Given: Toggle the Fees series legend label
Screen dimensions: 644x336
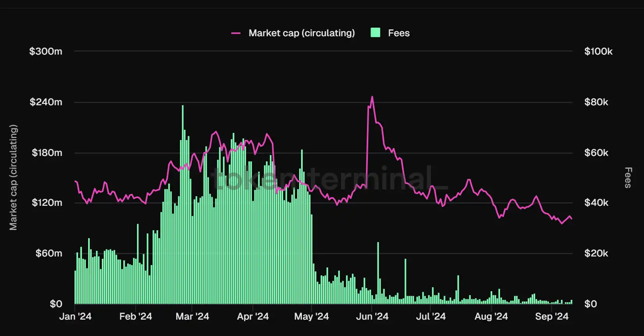Looking at the screenshot, I should tap(399, 33).
